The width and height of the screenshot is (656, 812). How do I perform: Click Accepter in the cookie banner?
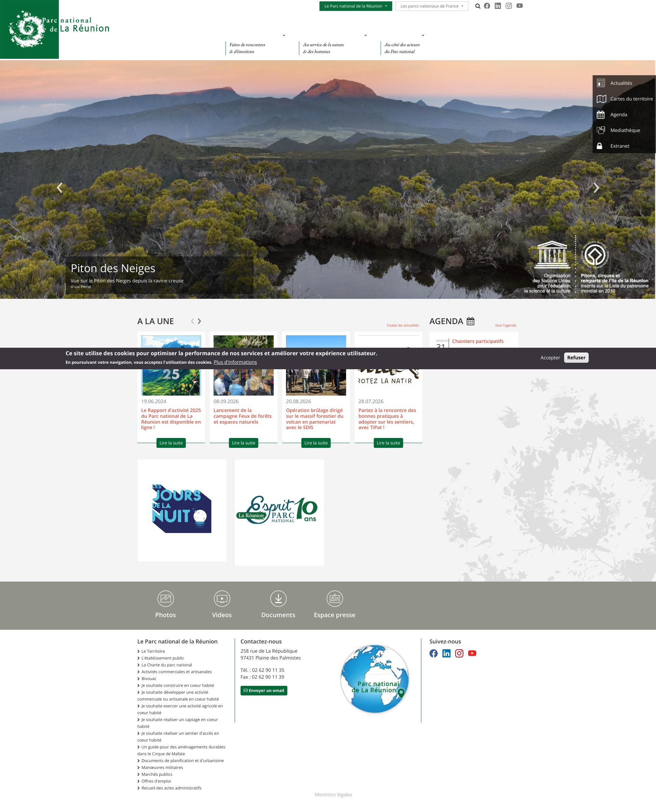pyautogui.click(x=550, y=358)
